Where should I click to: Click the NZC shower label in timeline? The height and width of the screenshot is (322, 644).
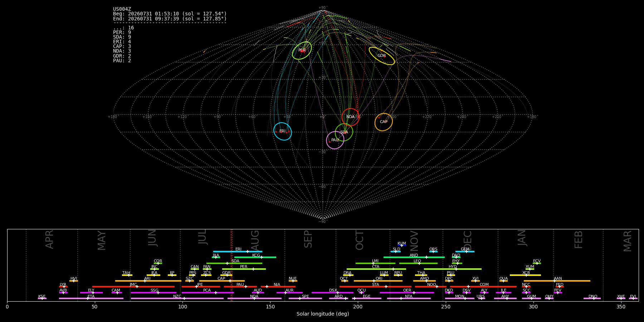click(177, 297)
